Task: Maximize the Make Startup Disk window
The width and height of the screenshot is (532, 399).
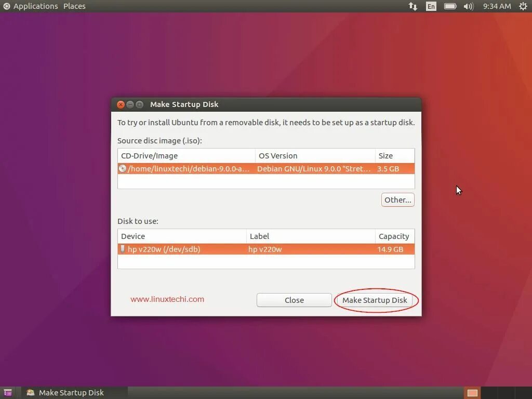Action: click(x=139, y=104)
